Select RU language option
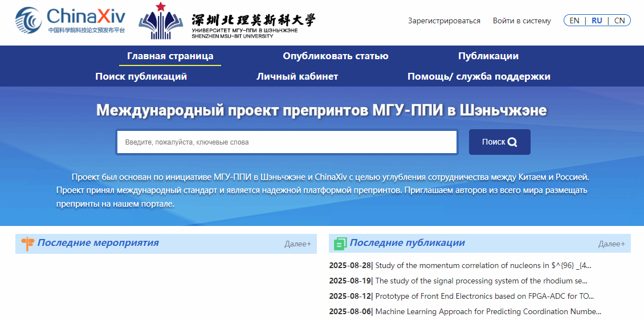Screen dimensions: 644x321 (x=597, y=20)
